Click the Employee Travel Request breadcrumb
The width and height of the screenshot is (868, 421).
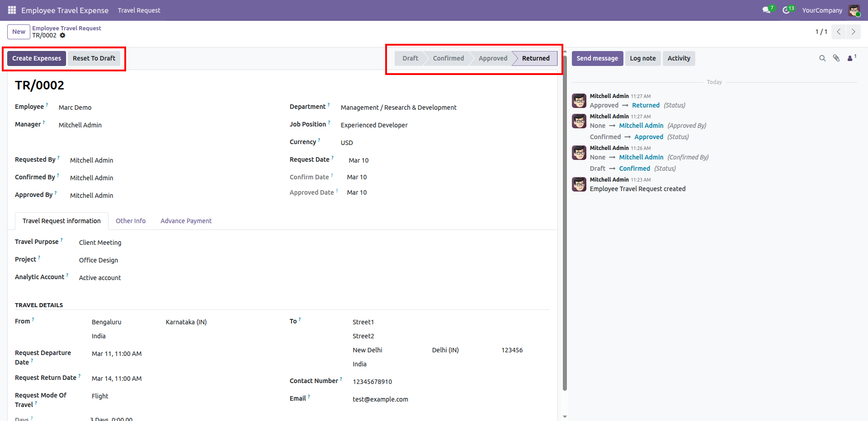pos(66,28)
